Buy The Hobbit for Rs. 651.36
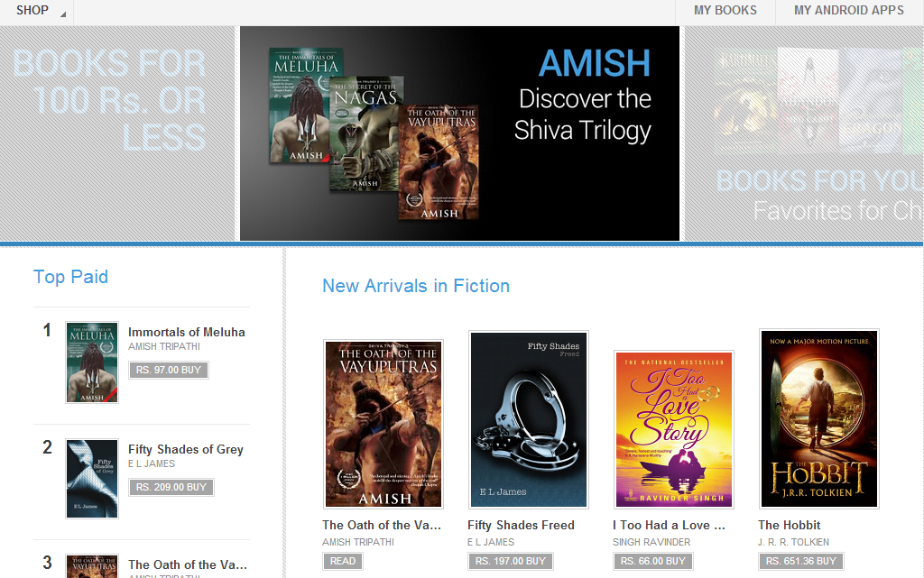The height and width of the screenshot is (578, 924). coord(801,561)
